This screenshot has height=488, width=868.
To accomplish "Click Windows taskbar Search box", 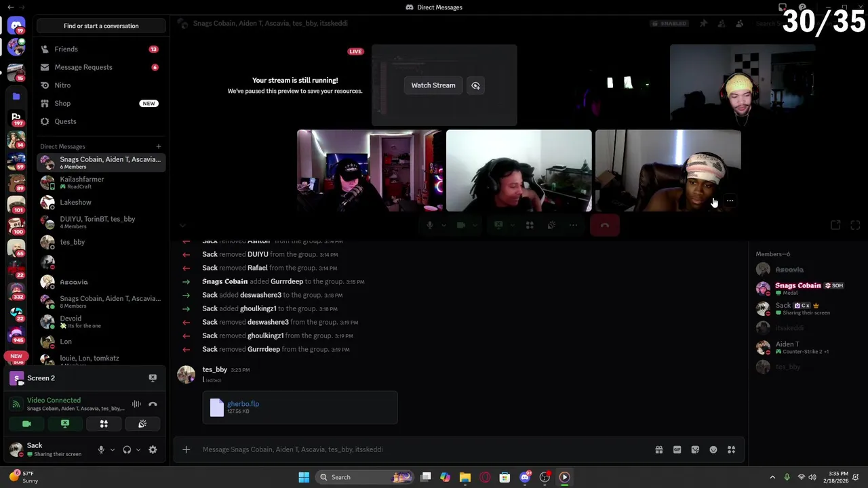I will 365,477.
